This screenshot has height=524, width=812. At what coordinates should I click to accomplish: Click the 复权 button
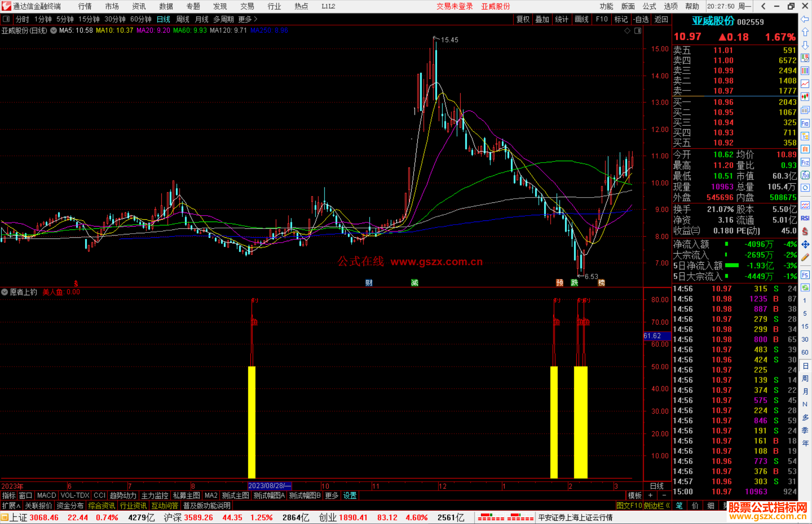523,19
